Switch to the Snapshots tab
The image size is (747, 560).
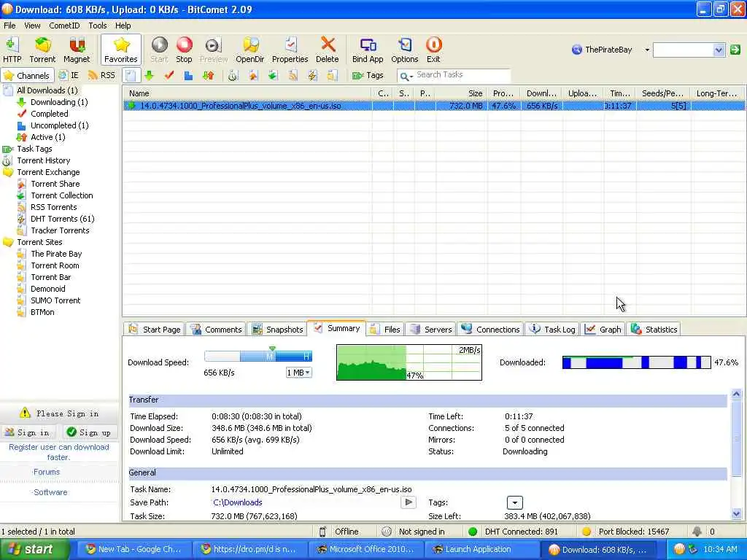pos(278,329)
